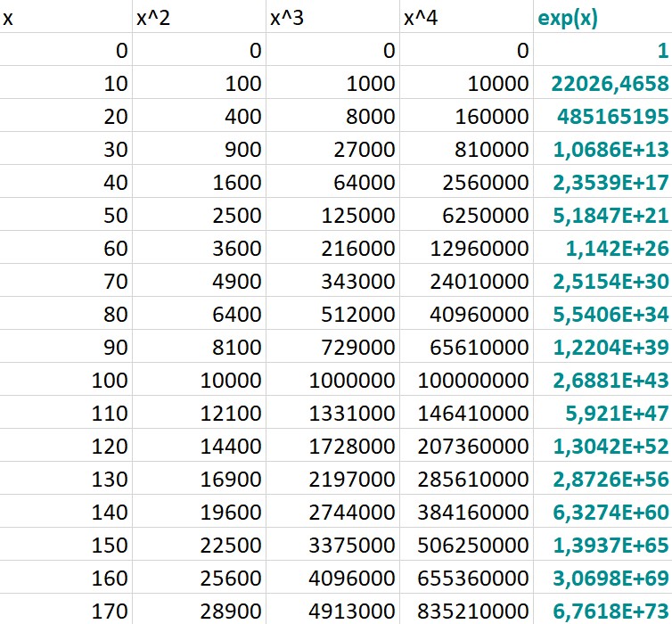This screenshot has height=624, width=672.
Task: Click the cell containing 729000
Action: [x=333, y=347]
